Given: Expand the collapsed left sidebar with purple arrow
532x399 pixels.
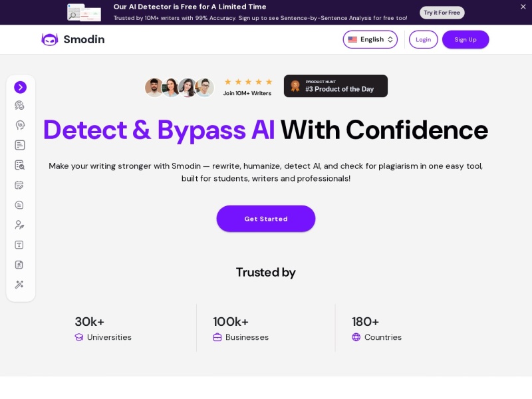Looking at the screenshot, I should 20,87.
